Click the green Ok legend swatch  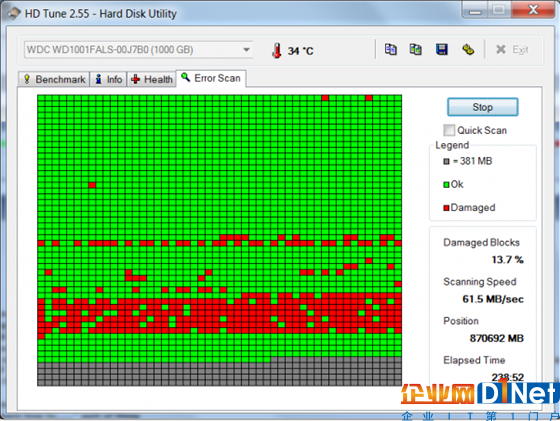pyautogui.click(x=446, y=185)
